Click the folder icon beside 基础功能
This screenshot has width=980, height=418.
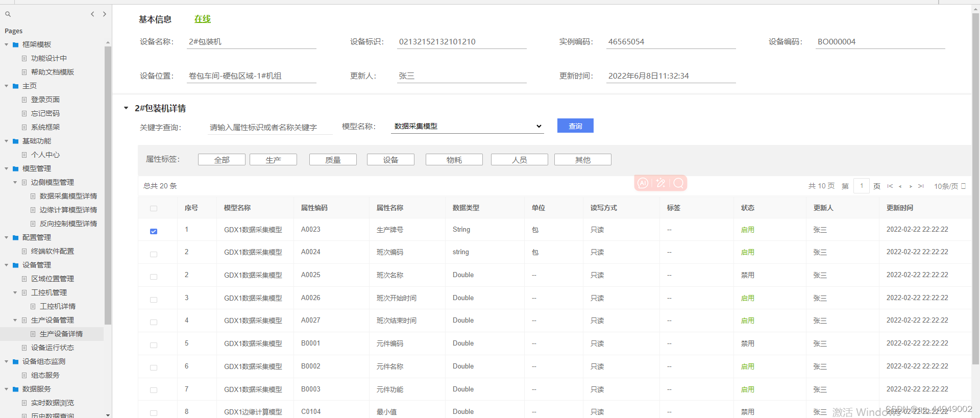click(x=16, y=141)
